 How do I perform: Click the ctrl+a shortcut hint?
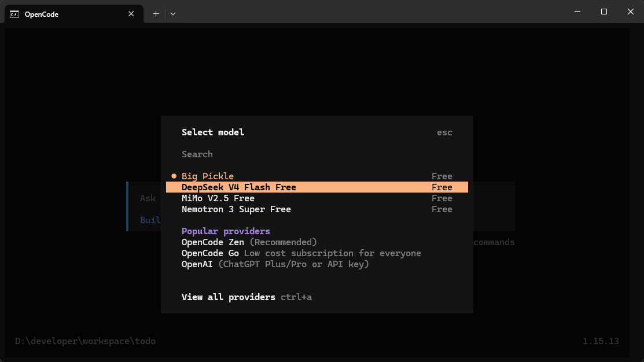coord(296,297)
